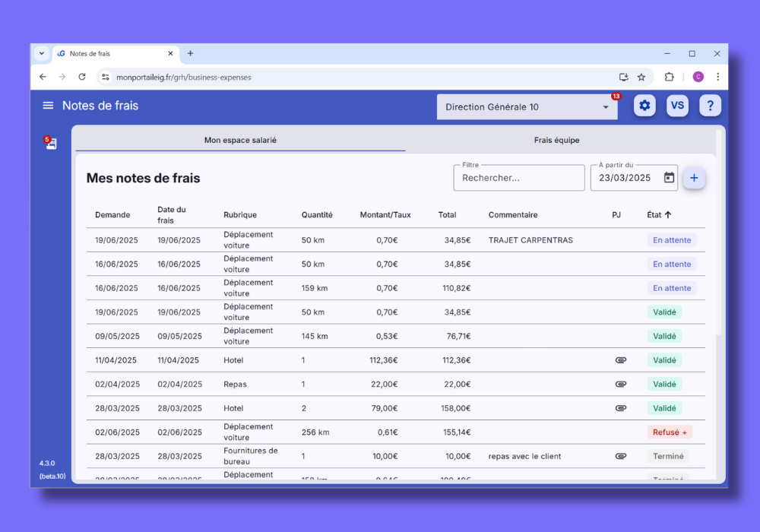Click install app icon in address bar
760x532 pixels.
pos(624,77)
